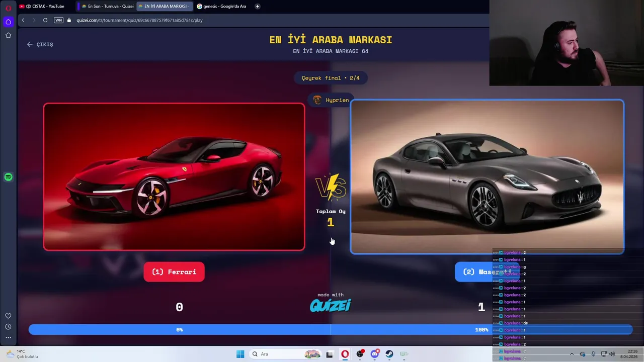Vote for the (1) Ferrari button
The height and width of the screenshot is (362, 644).
pyautogui.click(x=174, y=271)
